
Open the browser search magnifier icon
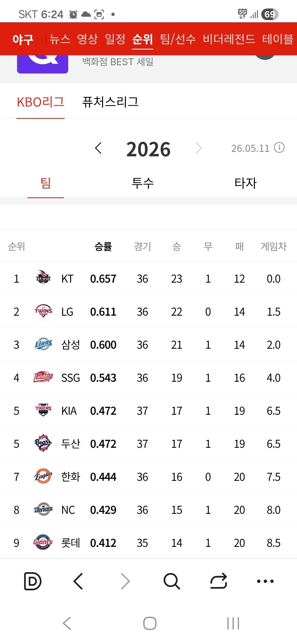tap(172, 581)
